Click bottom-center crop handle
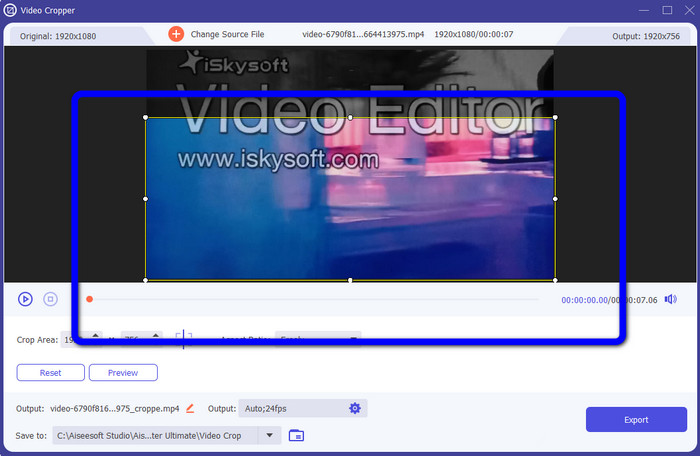Viewport: 700px width, 456px height. (350, 280)
